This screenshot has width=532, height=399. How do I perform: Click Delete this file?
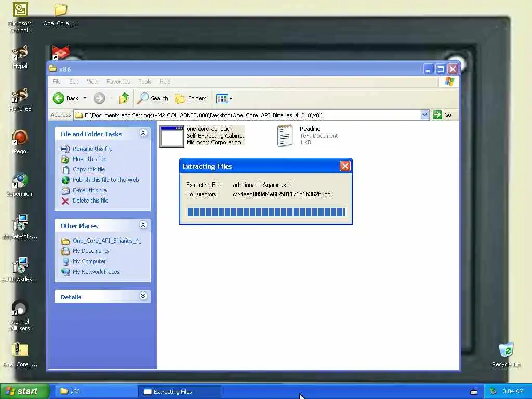coord(90,201)
